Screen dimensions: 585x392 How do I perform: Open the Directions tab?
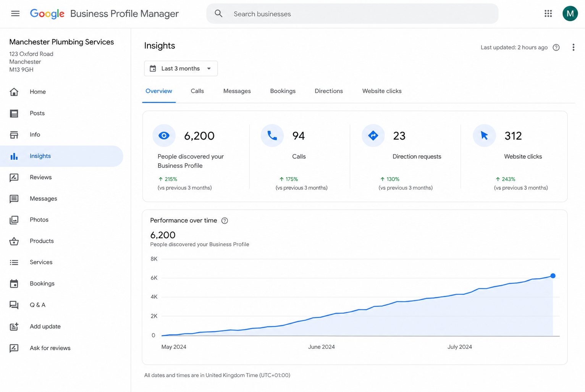pos(329,91)
